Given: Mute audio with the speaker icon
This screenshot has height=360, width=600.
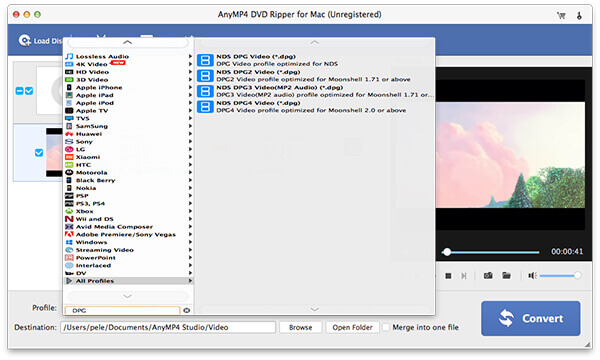Looking at the screenshot, I should (532, 275).
